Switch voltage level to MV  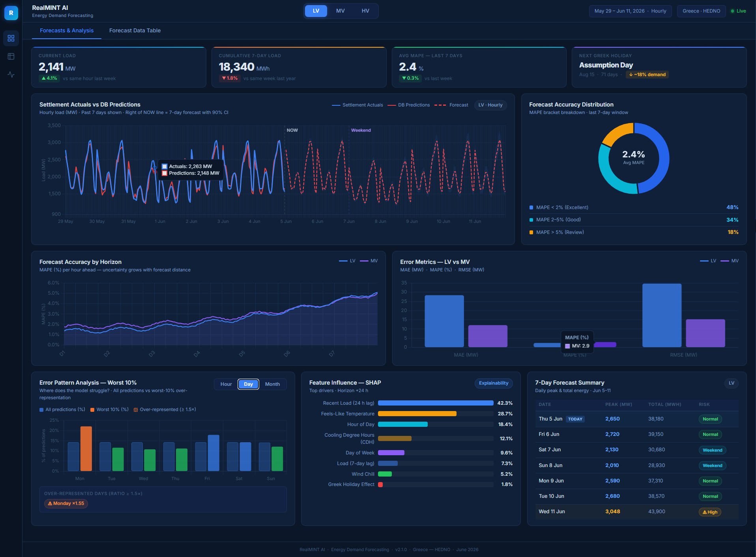341,11
